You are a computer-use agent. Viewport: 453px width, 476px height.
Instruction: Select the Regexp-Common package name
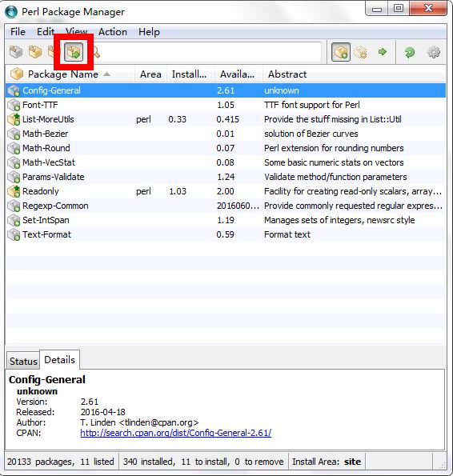55,206
